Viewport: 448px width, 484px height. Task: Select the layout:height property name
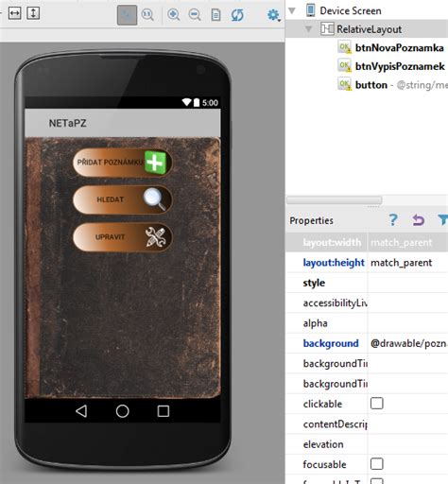pyautogui.click(x=334, y=263)
